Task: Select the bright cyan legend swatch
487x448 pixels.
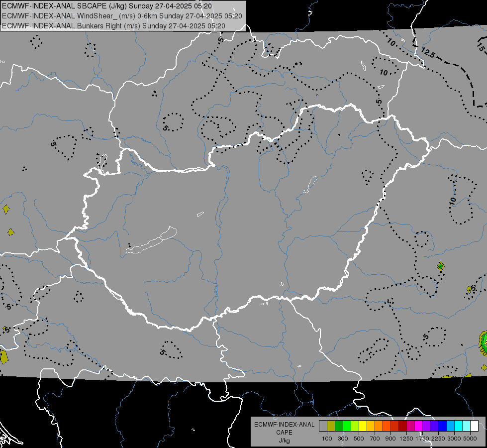Action: click(458, 426)
